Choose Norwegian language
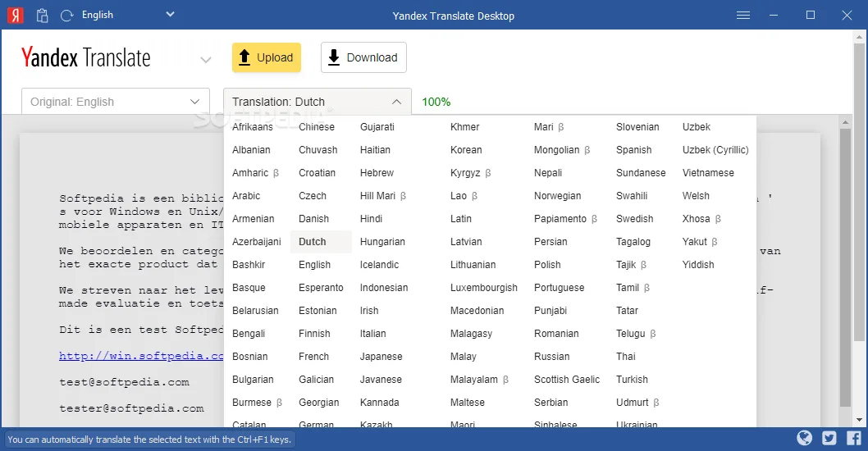The height and width of the screenshot is (451, 868). pyautogui.click(x=557, y=196)
